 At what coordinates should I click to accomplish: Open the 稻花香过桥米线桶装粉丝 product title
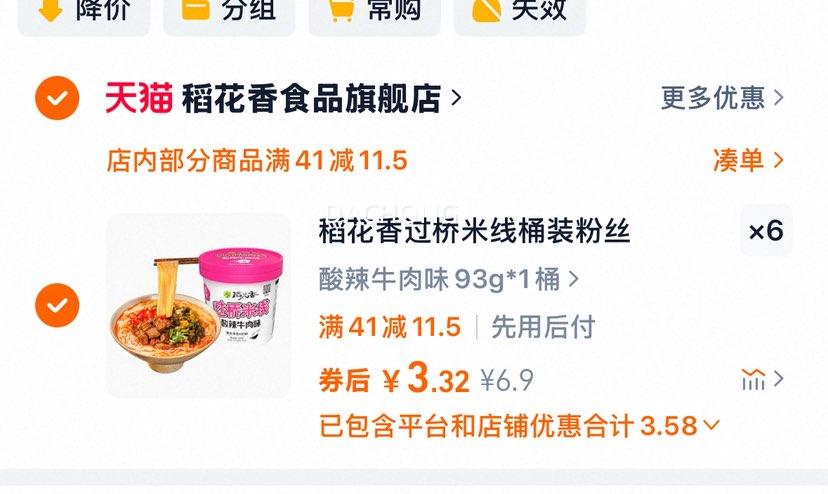coord(474,231)
